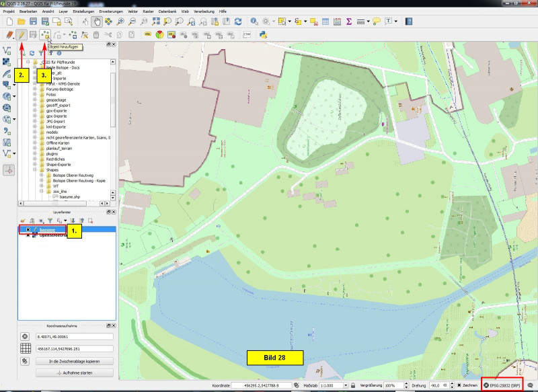This screenshot has height=392, width=538.
Task: Open the attribute table
Action: [325, 22]
